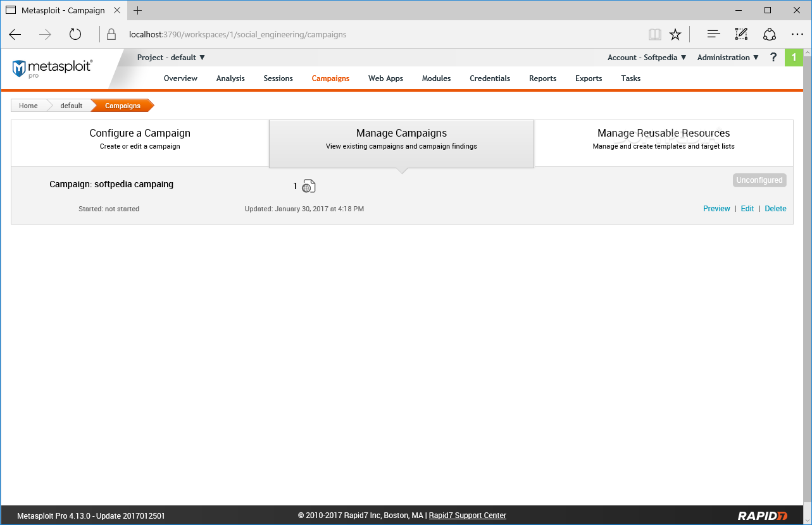Screen dimensions: 812x525
Task: Click the Metasploit Pro logo
Action: point(53,68)
